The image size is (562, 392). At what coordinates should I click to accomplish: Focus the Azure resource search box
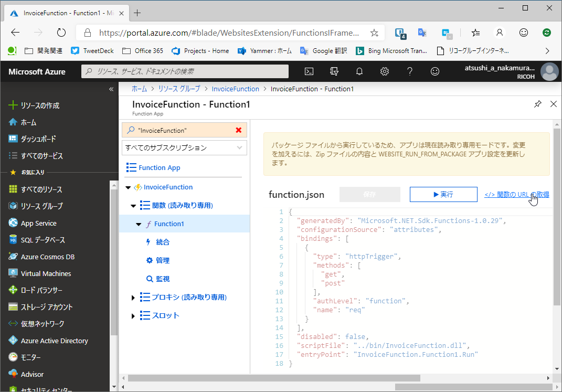185,71
